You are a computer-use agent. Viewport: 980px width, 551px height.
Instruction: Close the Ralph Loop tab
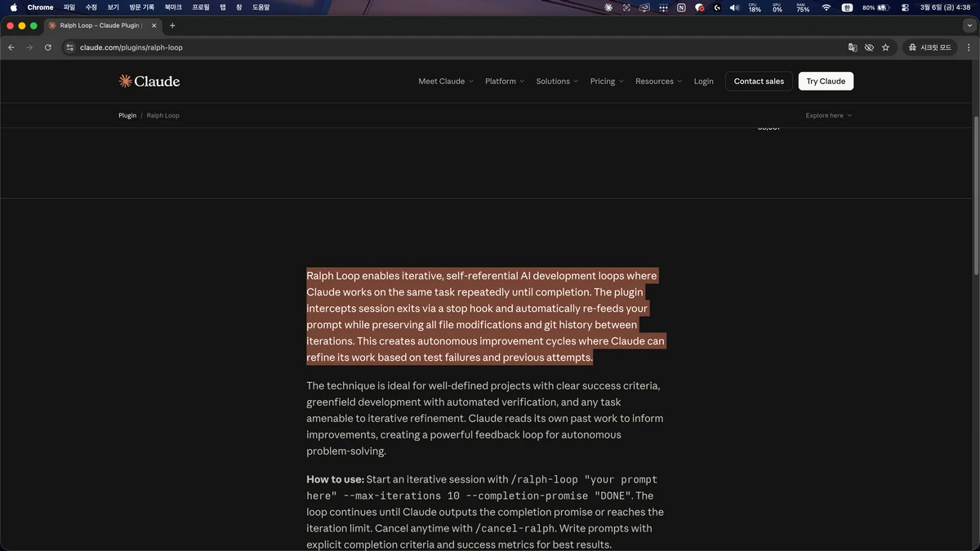[154, 25]
